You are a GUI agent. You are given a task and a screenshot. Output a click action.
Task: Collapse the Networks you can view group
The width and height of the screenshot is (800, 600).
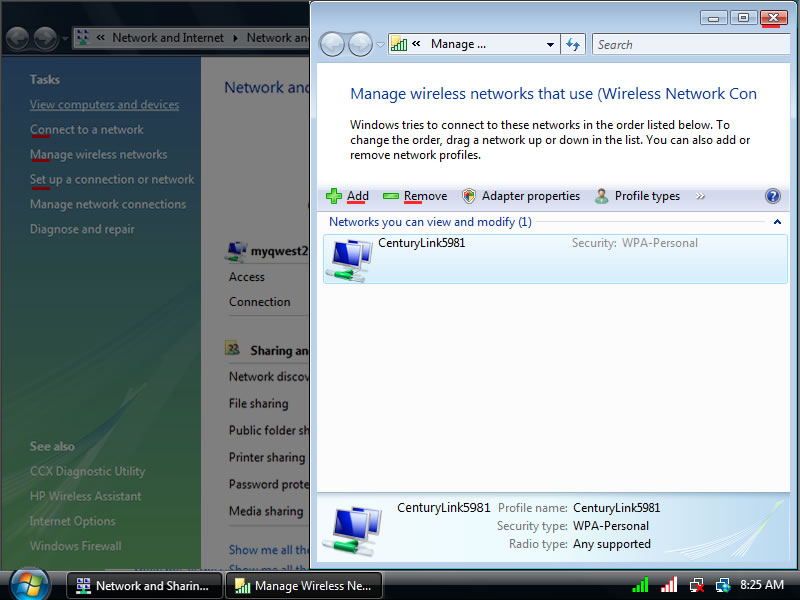[777, 222]
